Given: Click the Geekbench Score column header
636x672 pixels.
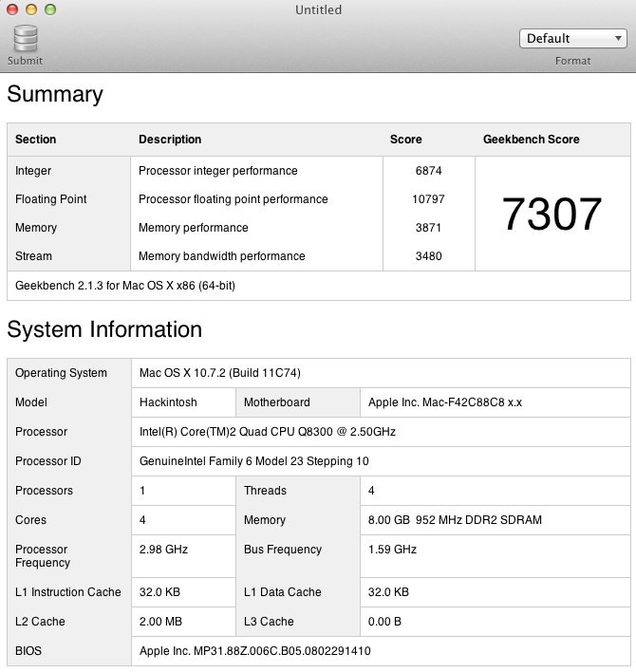Looking at the screenshot, I should tap(532, 140).
